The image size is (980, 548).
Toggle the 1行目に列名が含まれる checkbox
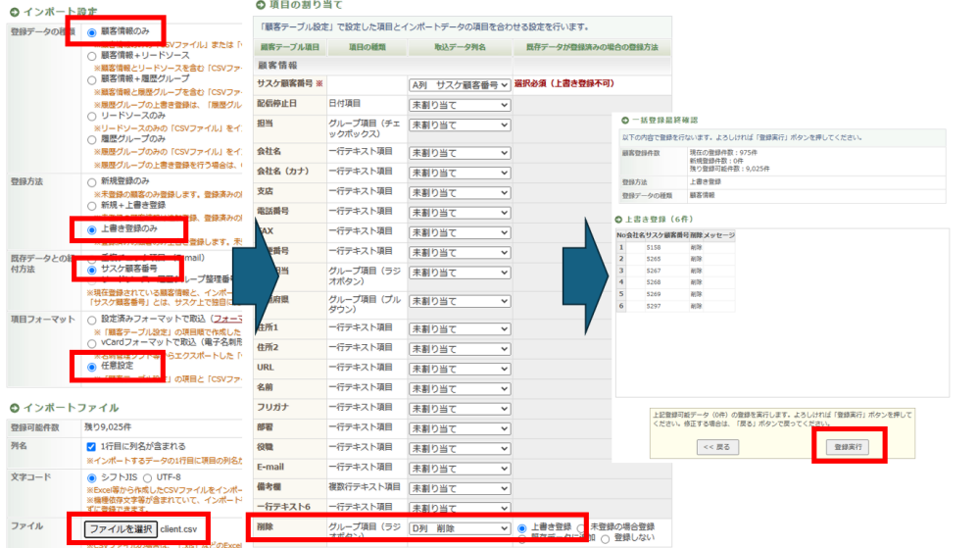[91, 446]
